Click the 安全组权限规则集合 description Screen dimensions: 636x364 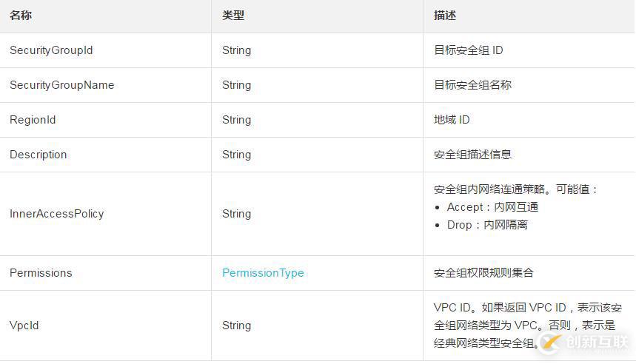click(483, 273)
